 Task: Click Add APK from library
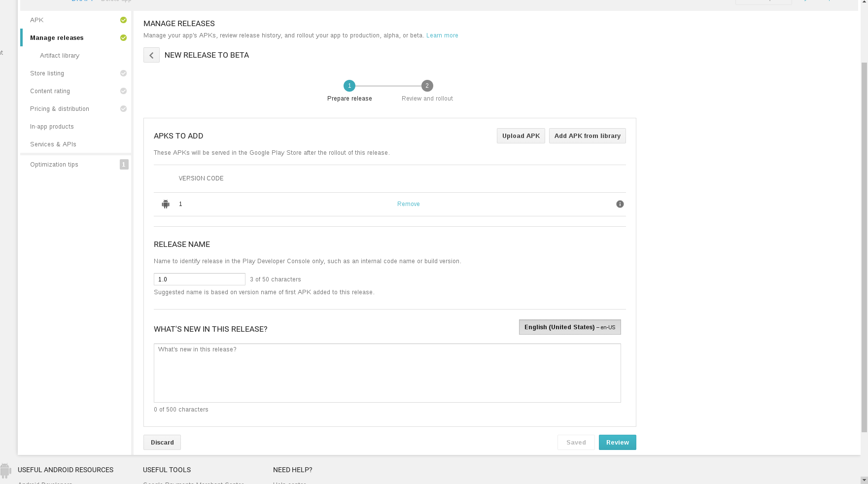point(588,136)
